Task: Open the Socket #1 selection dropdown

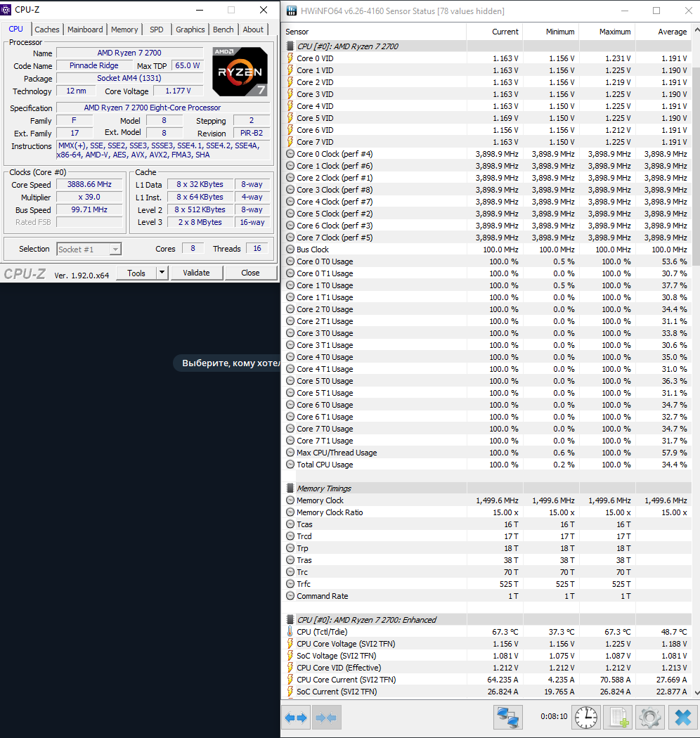Action: pyautogui.click(x=115, y=249)
